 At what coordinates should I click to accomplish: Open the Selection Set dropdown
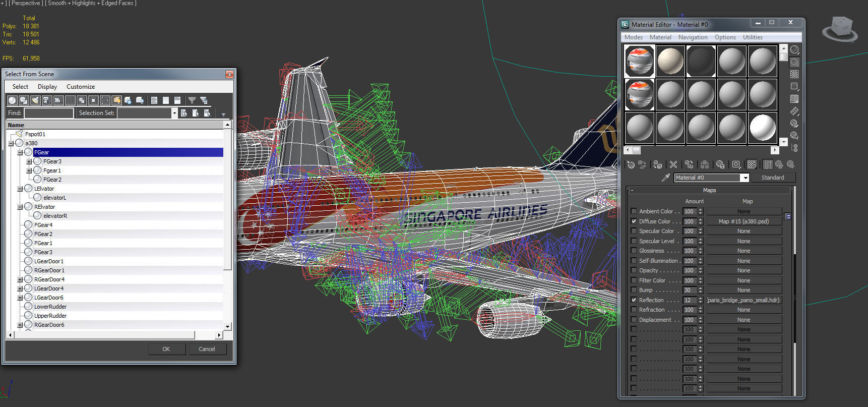(174, 113)
